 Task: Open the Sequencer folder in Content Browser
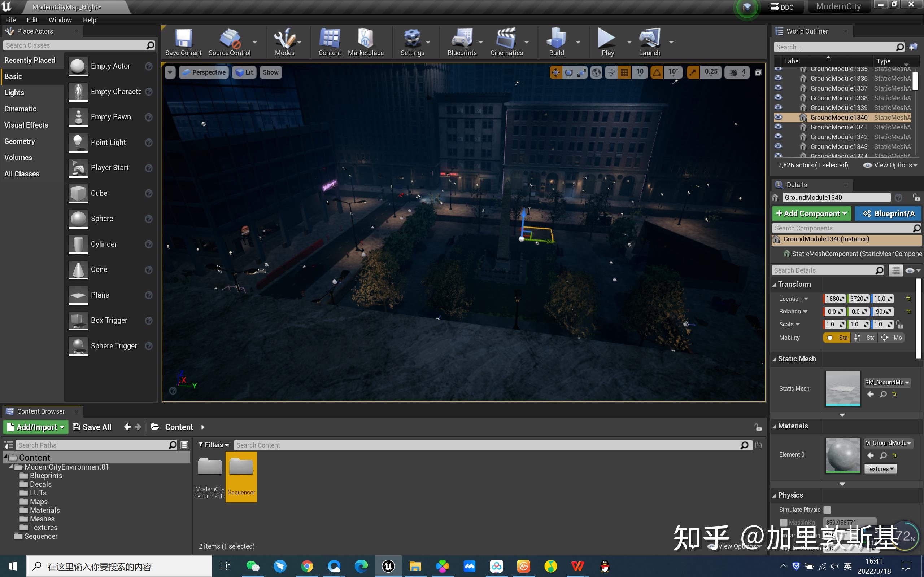click(241, 467)
